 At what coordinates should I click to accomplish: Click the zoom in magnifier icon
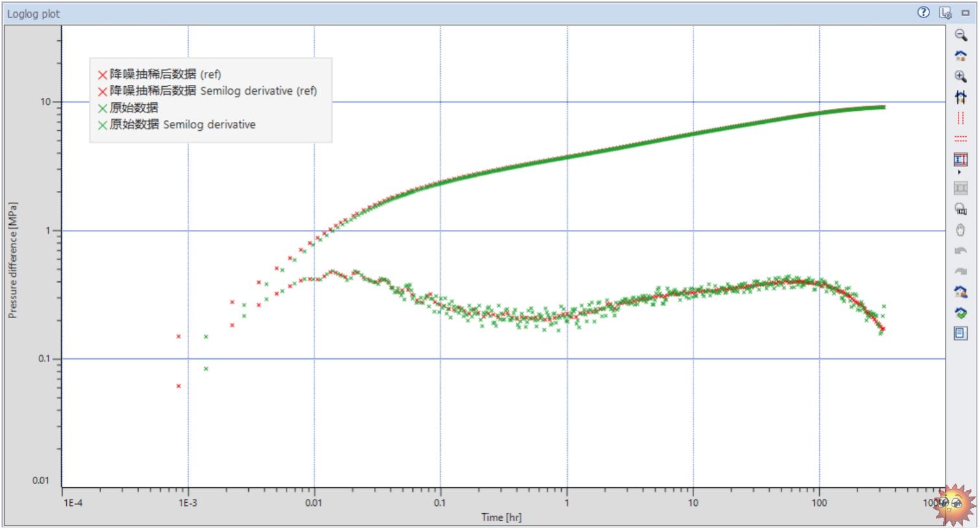point(961,76)
